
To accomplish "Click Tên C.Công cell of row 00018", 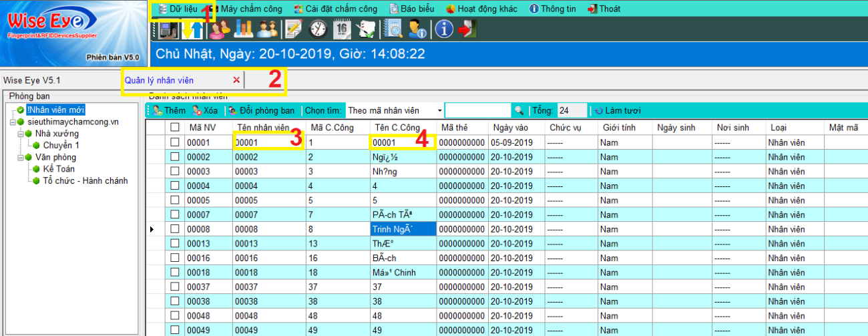I will pyautogui.click(x=403, y=273).
